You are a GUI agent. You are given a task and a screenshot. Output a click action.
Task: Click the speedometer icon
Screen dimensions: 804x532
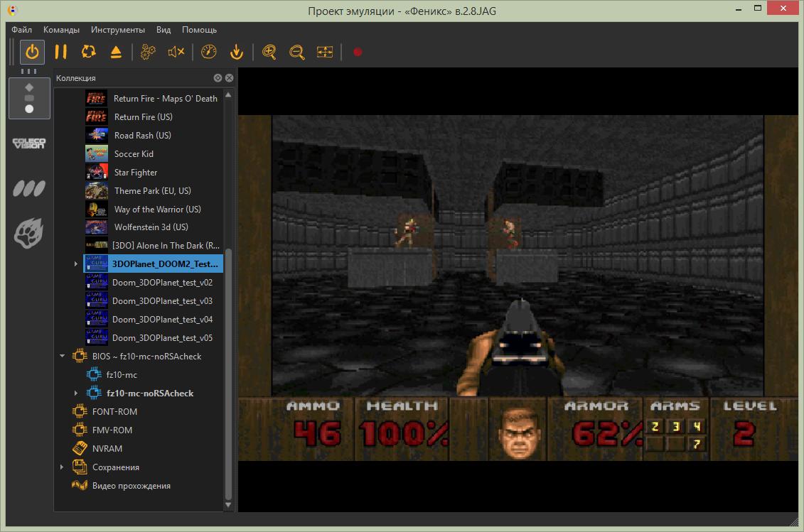[209, 52]
